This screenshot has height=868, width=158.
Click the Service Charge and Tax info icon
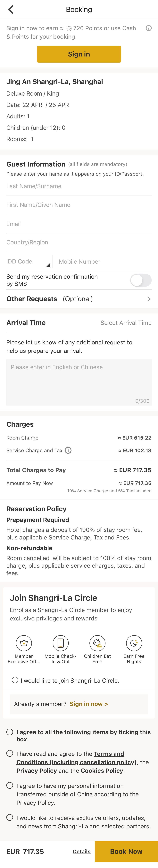tap(68, 451)
